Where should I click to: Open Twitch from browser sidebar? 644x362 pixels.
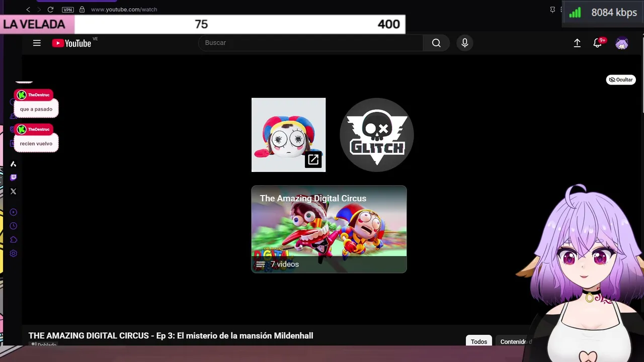(14, 177)
